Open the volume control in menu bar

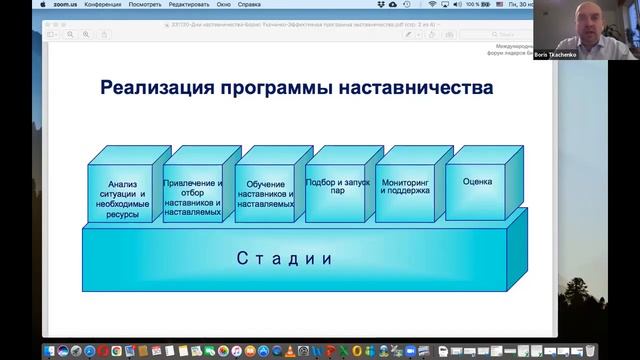click(458, 4)
